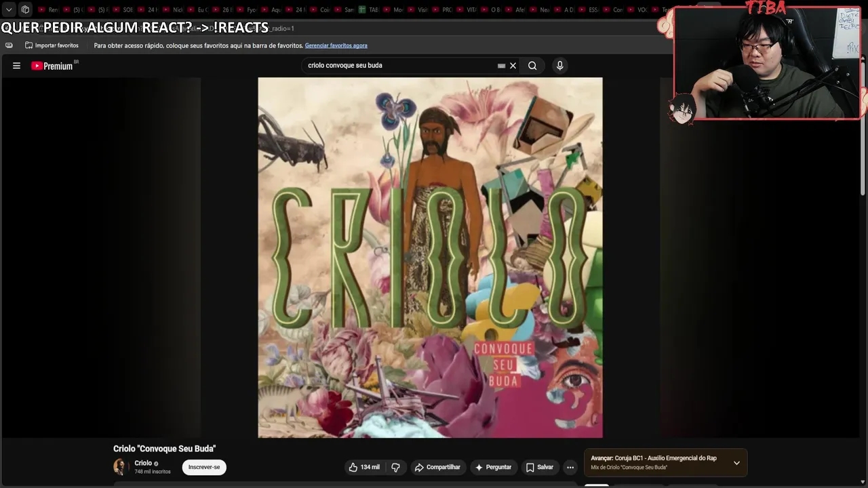Subscribe with the Inscrever-se button
Viewport: 868px width, 488px height.
click(x=204, y=467)
